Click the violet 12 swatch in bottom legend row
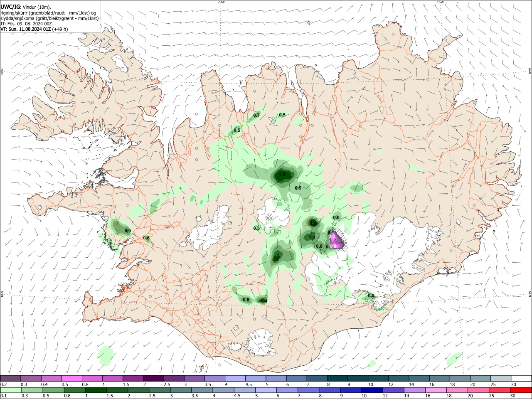532x399 pixels. (393, 390)
